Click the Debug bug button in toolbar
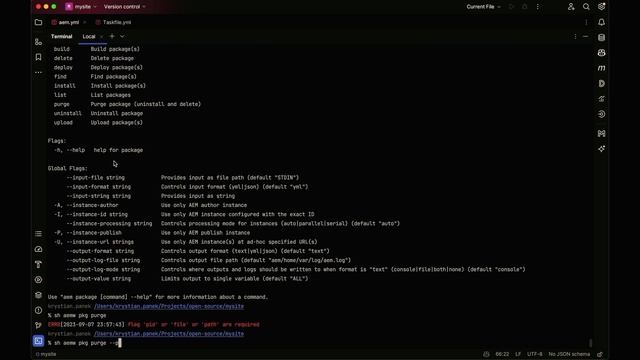This screenshot has height=360, width=640. (524, 7)
